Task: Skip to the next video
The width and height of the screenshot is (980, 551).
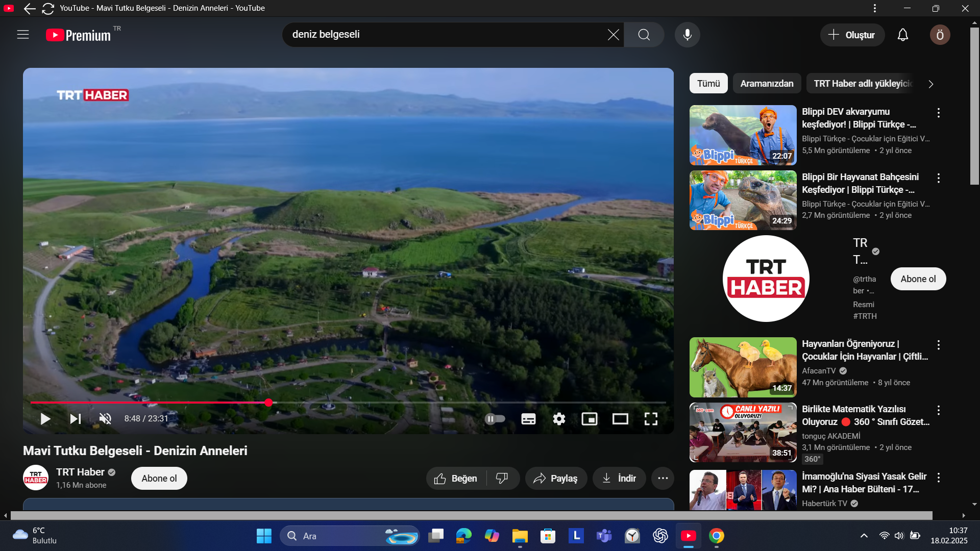Action: (76, 419)
